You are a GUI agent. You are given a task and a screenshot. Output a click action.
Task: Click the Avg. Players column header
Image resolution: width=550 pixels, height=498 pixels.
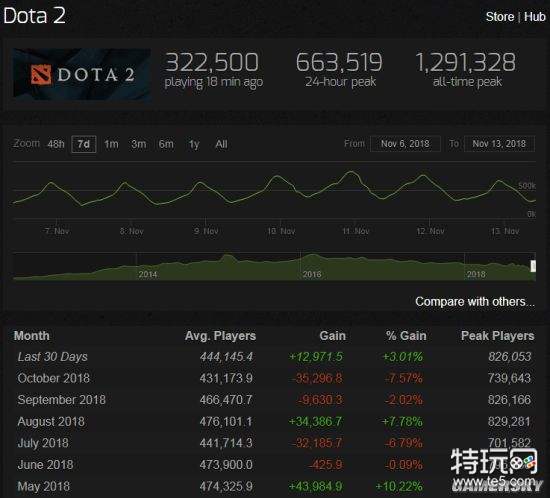tap(220, 336)
